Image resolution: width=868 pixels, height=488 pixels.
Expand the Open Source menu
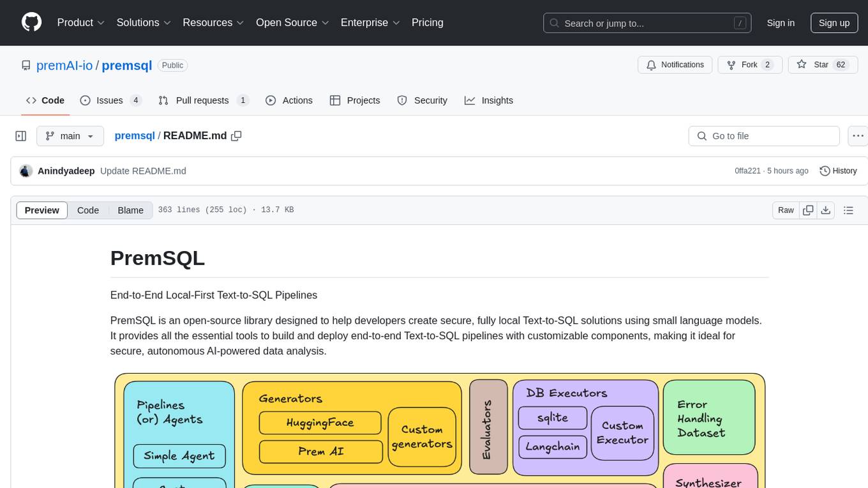click(292, 22)
